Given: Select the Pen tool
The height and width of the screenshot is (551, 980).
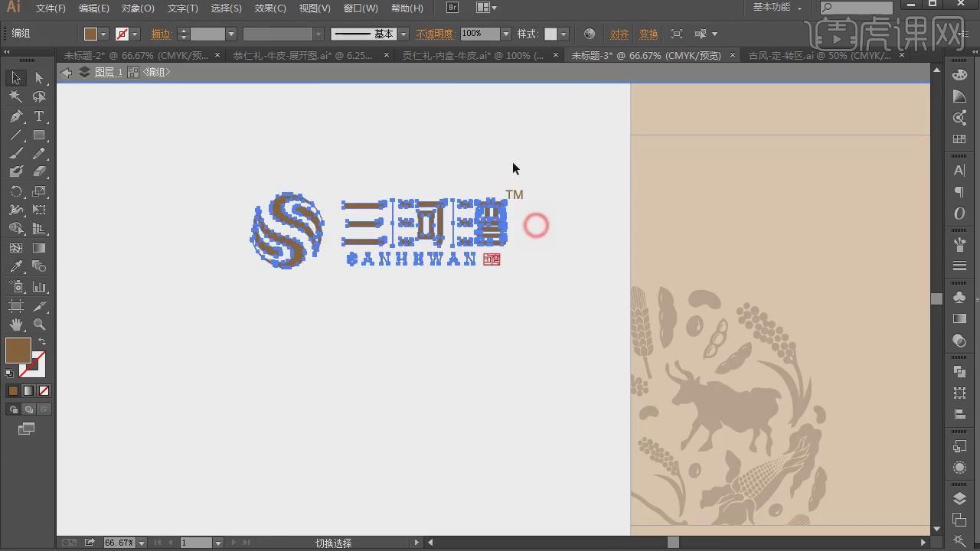Looking at the screenshot, I should pyautogui.click(x=16, y=116).
